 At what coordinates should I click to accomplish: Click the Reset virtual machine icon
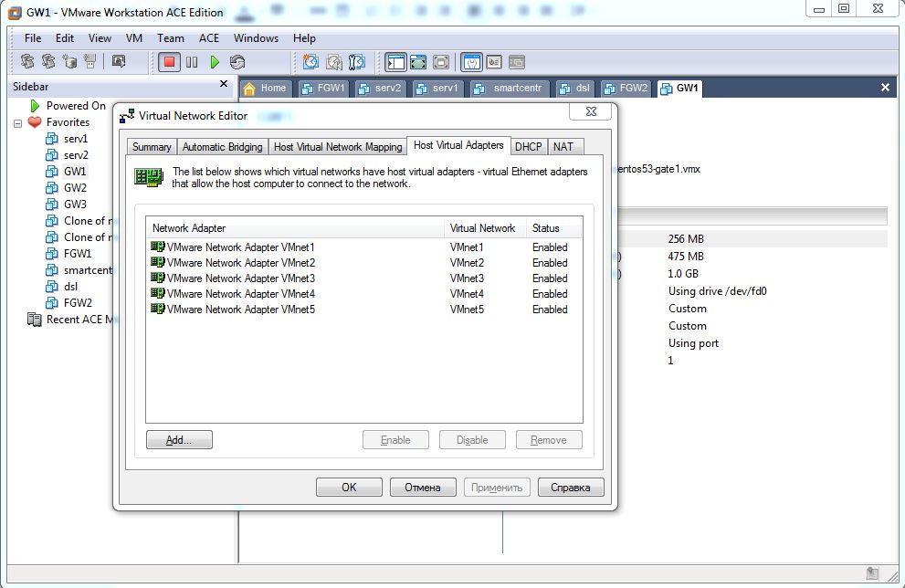(237, 62)
